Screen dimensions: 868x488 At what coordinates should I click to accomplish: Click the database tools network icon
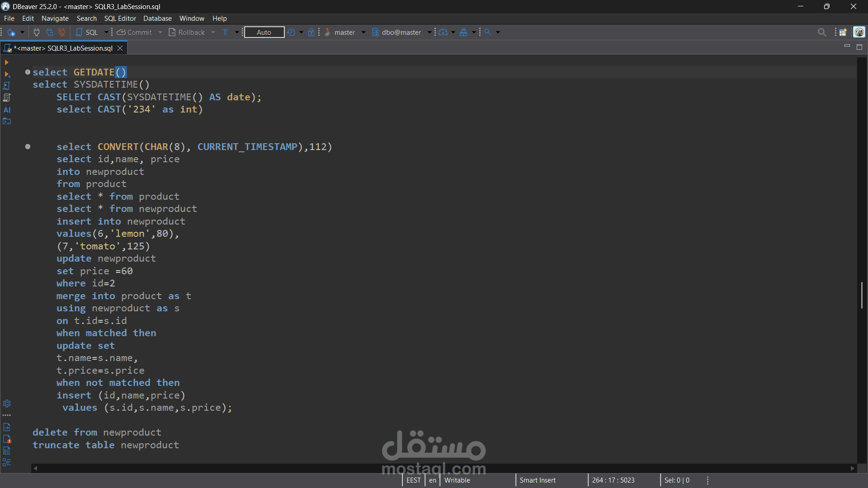point(463,32)
